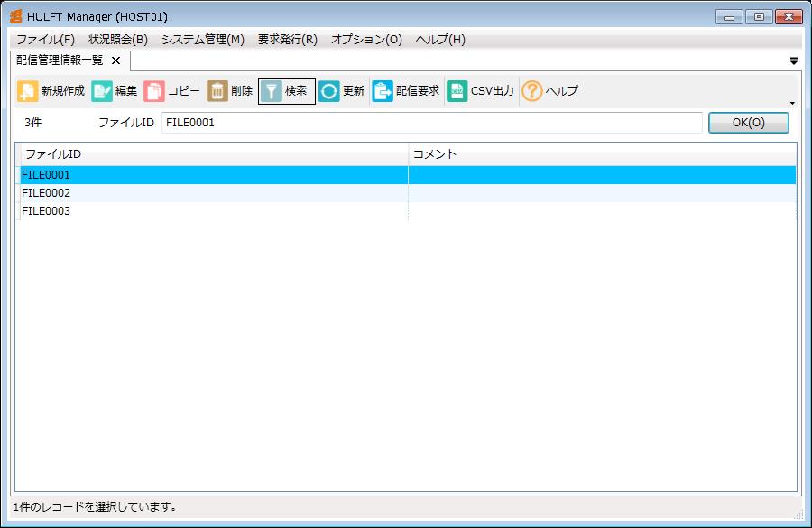
Task: Select the FILE0003 row
Action: 408,211
